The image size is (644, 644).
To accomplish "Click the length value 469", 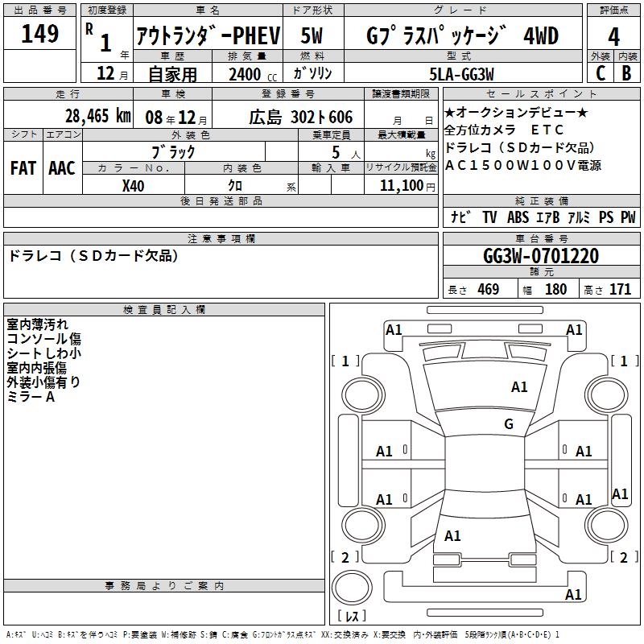I will click(x=488, y=290).
